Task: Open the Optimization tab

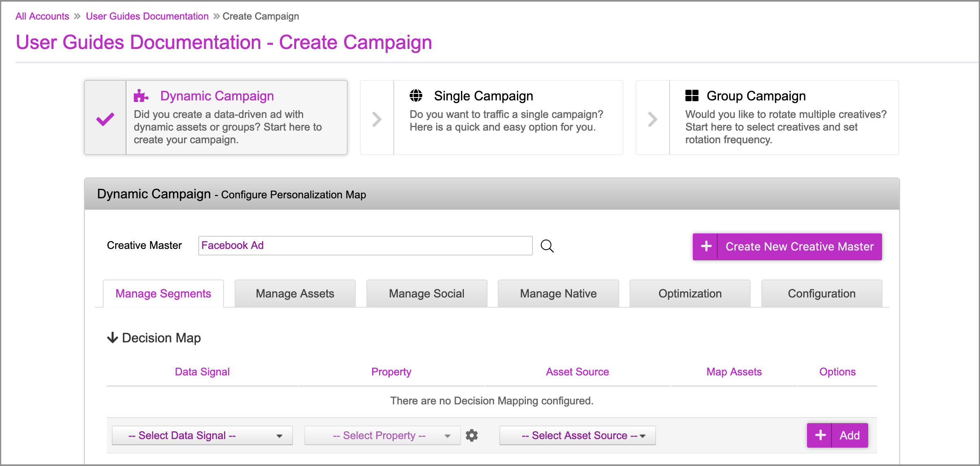Action: 690,293
